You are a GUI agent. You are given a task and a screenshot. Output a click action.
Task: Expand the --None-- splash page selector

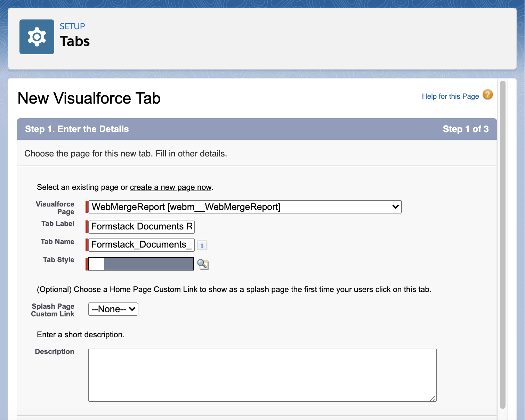tap(113, 309)
